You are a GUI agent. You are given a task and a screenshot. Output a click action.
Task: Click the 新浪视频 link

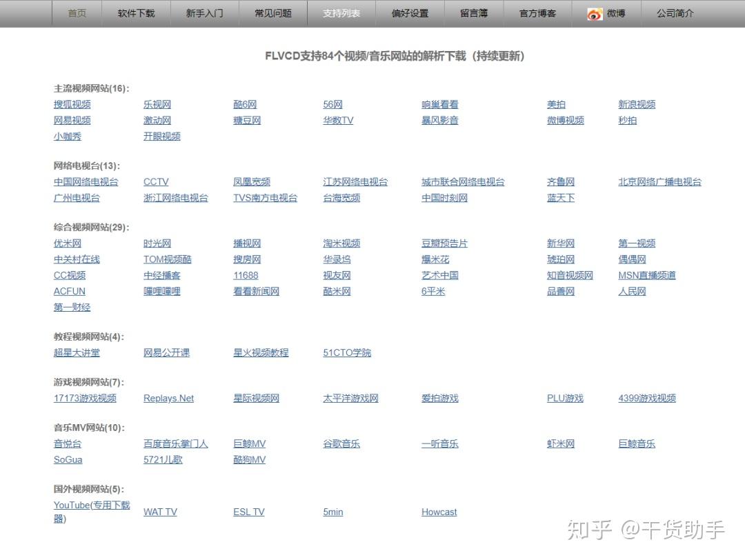pos(637,105)
